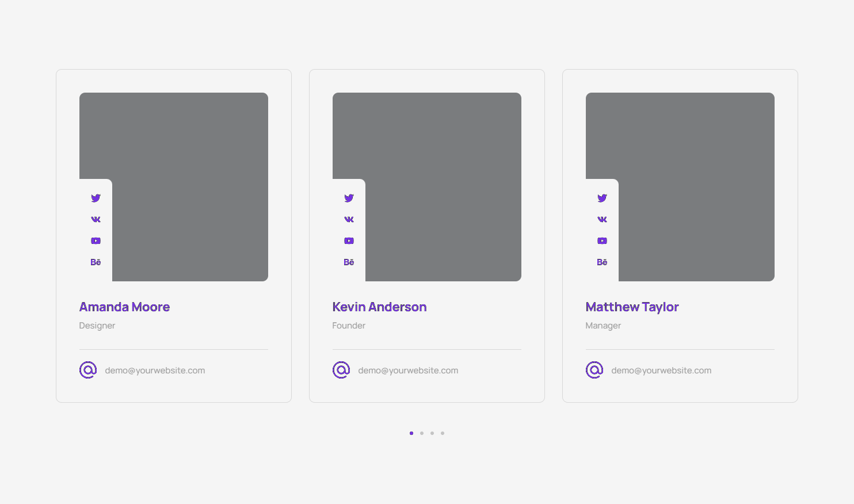The width and height of the screenshot is (854, 504).
Task: Open VK icon on Amanda Moore's card
Action: pyautogui.click(x=96, y=219)
